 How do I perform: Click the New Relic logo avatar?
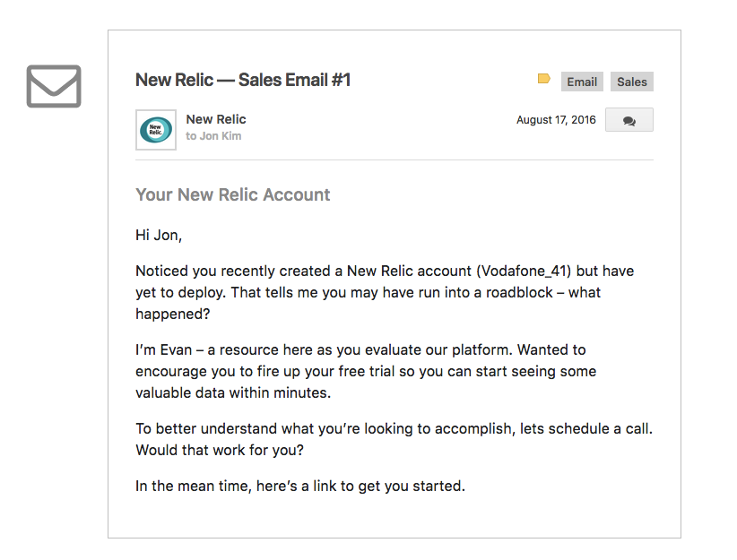(156, 130)
